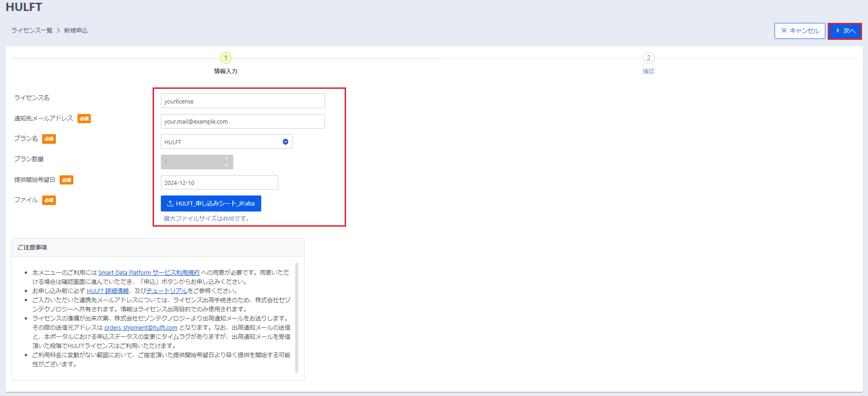The width and height of the screenshot is (868, 396).
Task: Click 必須 badge beside 通知先メールアドレス
Action: [x=84, y=119]
